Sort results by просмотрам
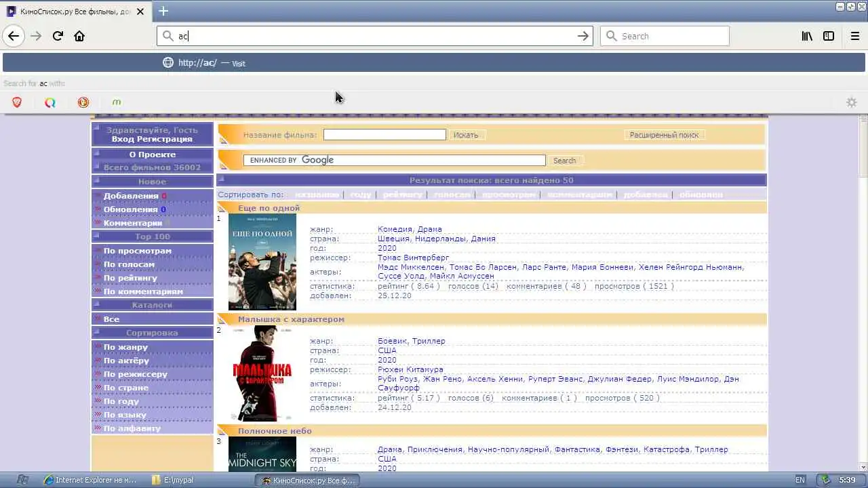Image resolution: width=868 pixels, height=488 pixels. tap(509, 195)
